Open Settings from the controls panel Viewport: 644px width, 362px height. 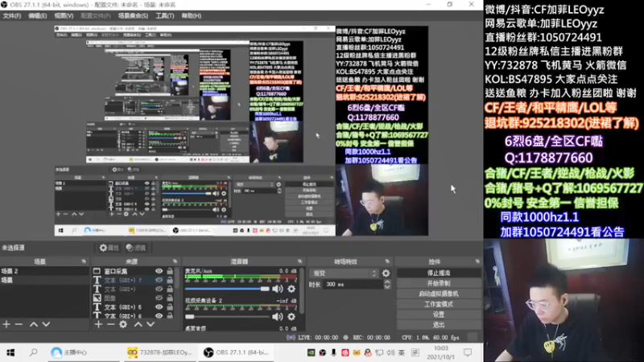[x=439, y=315]
